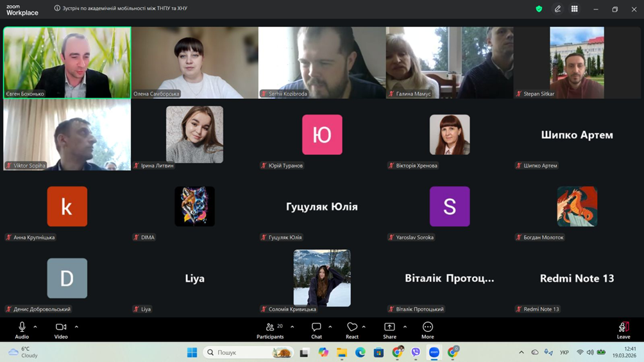Click the meeting info icon beside the title
The image size is (644, 362).
point(57,9)
